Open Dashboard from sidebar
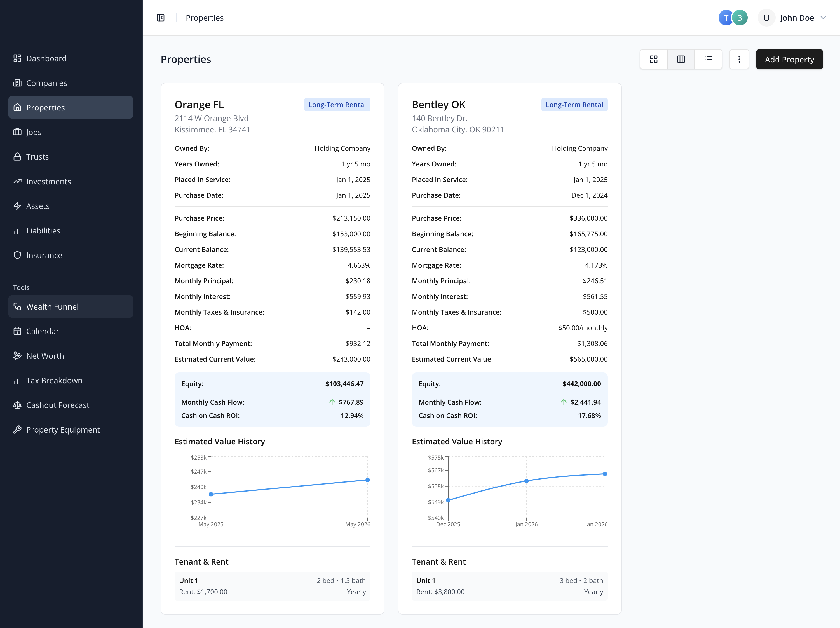840x628 pixels. [x=71, y=58]
